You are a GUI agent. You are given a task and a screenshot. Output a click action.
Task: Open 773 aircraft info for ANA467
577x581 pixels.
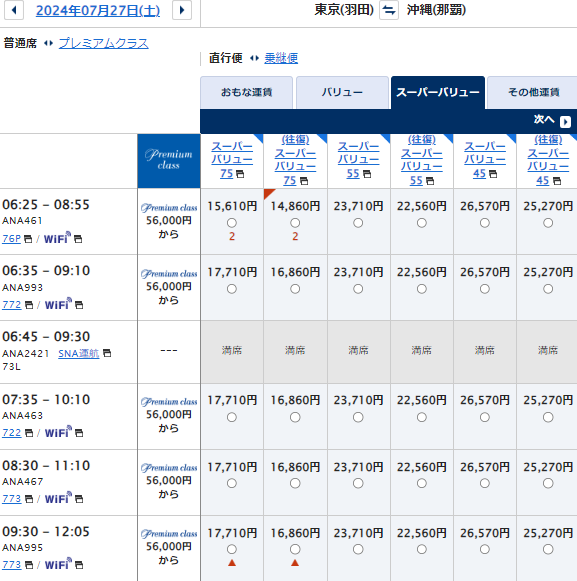12,499
